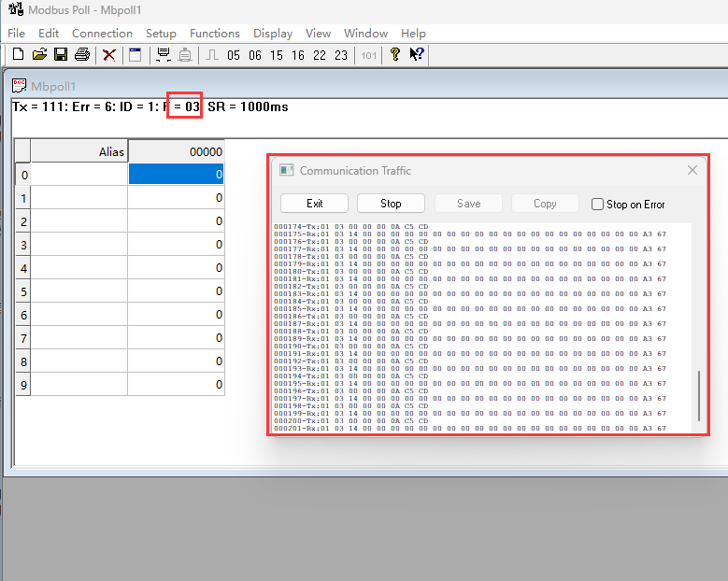Click the Copy button in Communication Traffic

click(545, 204)
